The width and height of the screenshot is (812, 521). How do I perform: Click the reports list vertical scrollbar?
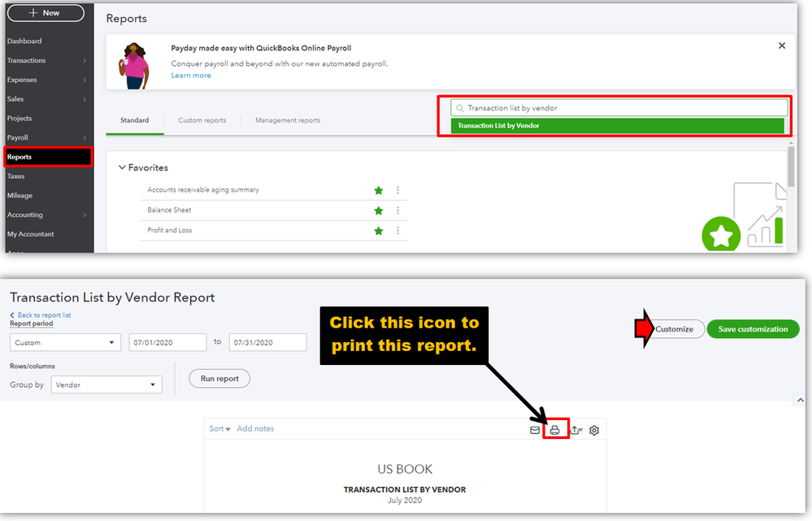[791, 166]
